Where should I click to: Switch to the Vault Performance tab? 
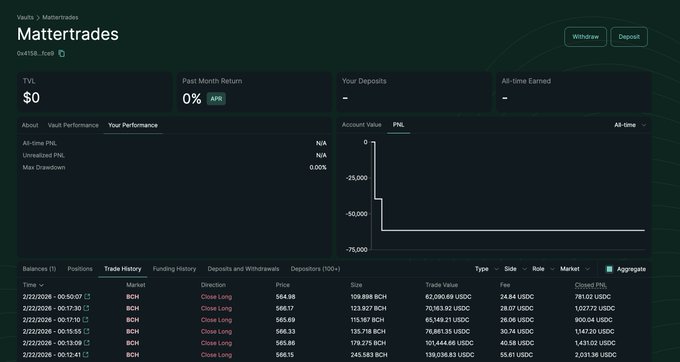(x=73, y=125)
